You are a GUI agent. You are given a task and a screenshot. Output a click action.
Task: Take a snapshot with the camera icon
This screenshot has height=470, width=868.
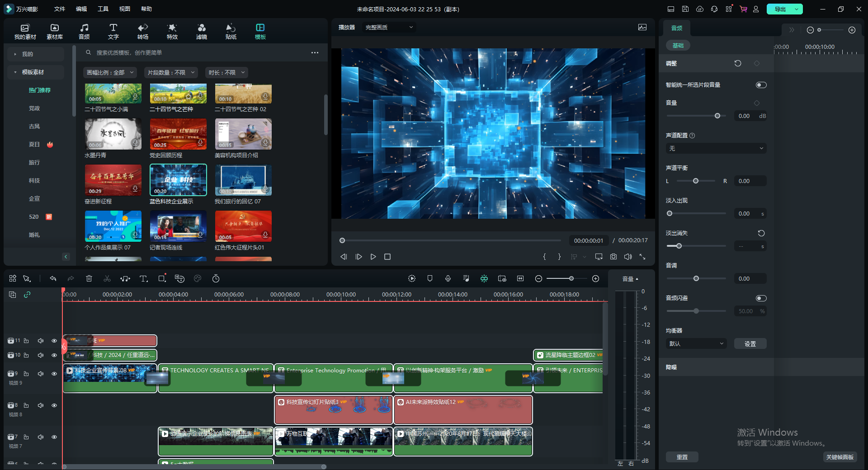613,257
